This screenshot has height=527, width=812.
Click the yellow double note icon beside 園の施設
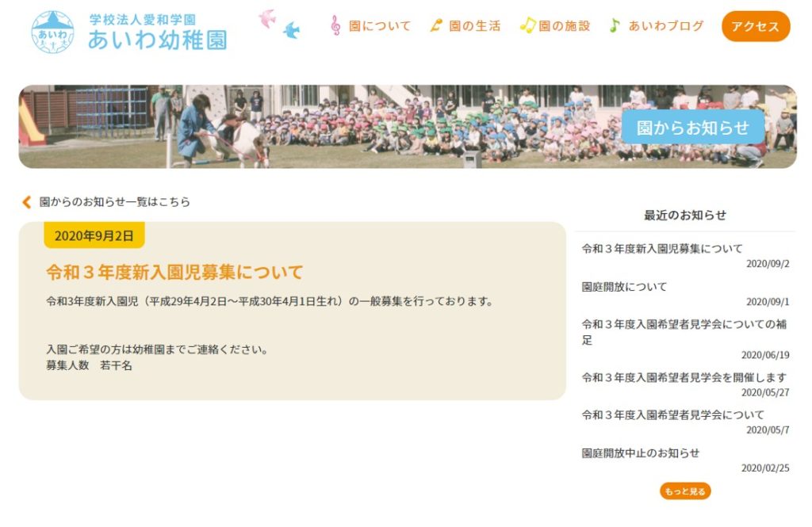click(527, 25)
